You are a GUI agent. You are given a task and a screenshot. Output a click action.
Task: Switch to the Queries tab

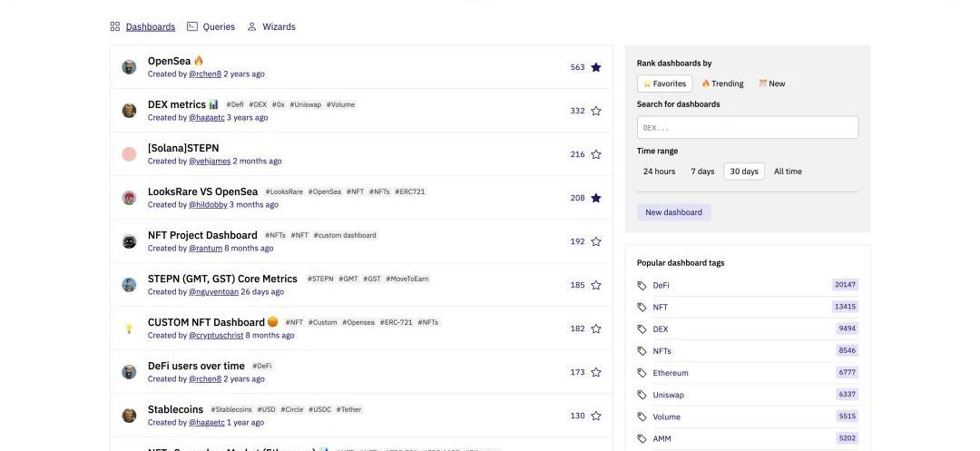tap(219, 27)
